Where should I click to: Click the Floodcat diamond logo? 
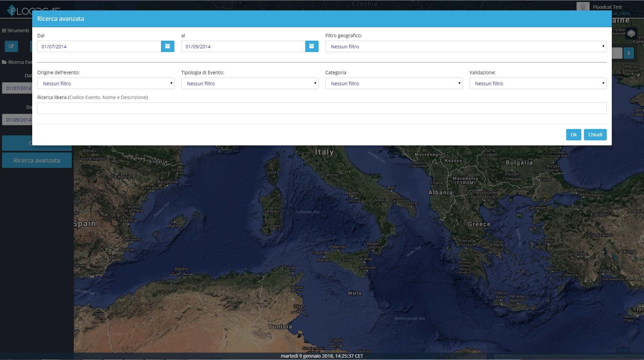(x=12, y=10)
